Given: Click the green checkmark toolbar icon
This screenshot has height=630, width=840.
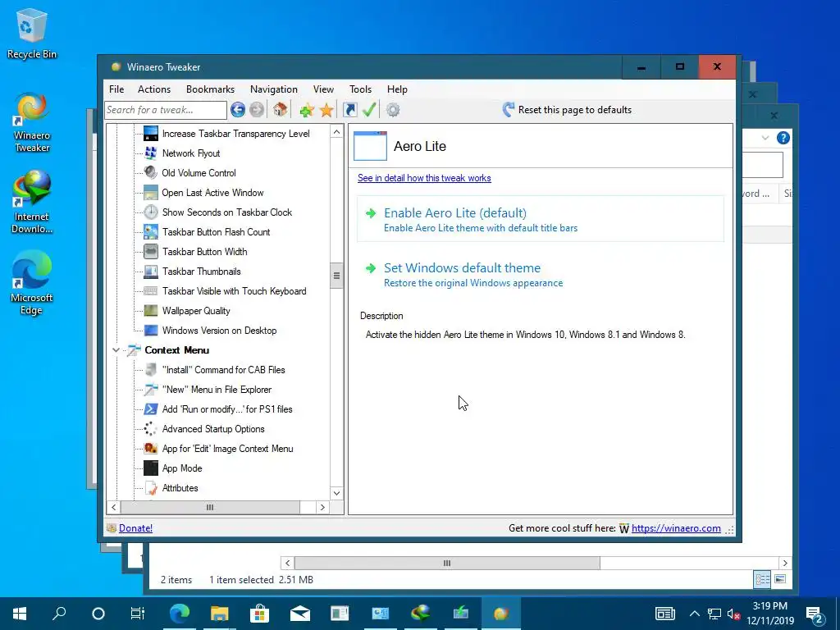Looking at the screenshot, I should [x=369, y=110].
